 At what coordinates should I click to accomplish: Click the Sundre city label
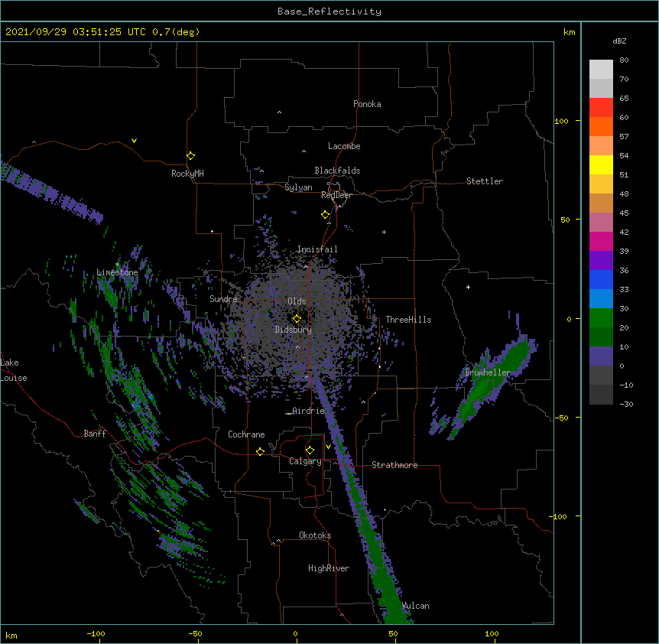pyautogui.click(x=223, y=299)
